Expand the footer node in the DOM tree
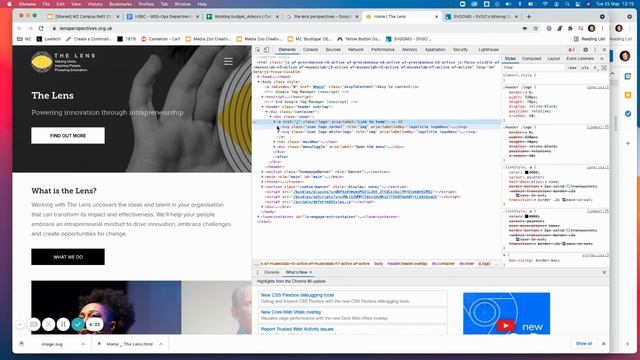The width and height of the screenshot is (640, 360). tap(262, 182)
